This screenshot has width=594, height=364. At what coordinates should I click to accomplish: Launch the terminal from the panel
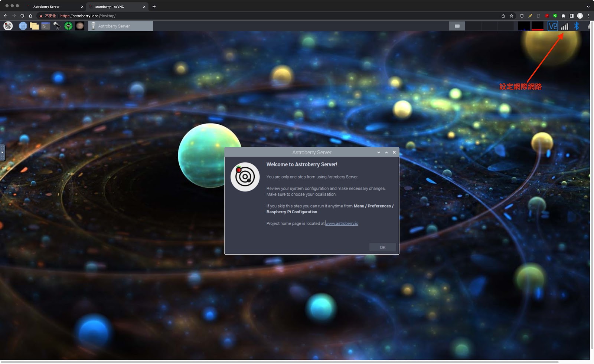click(46, 26)
